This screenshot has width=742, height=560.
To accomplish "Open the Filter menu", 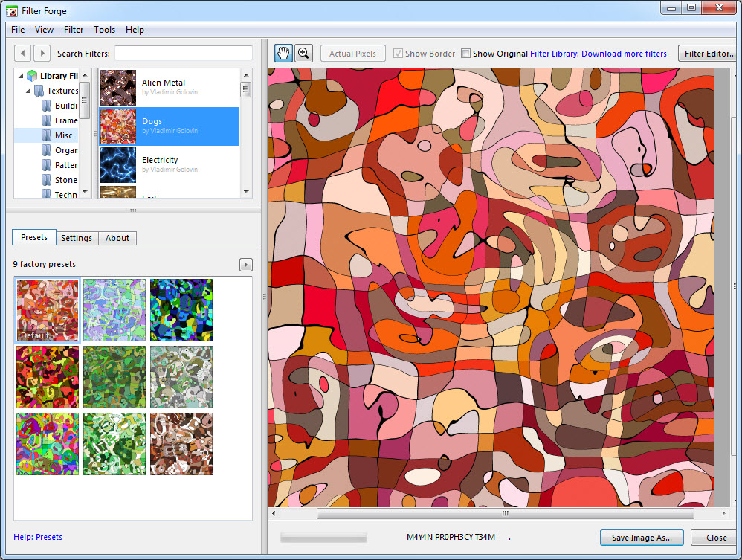I will (x=74, y=29).
